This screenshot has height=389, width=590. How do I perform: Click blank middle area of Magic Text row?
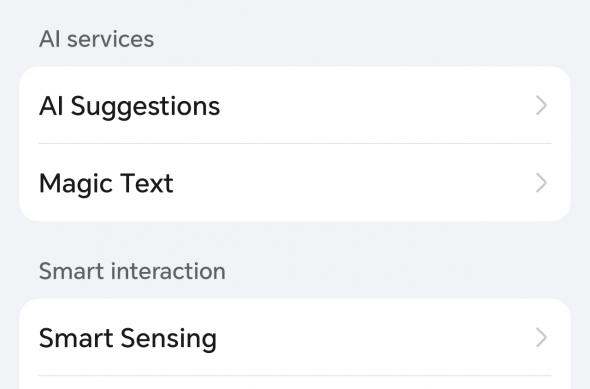[354, 183]
